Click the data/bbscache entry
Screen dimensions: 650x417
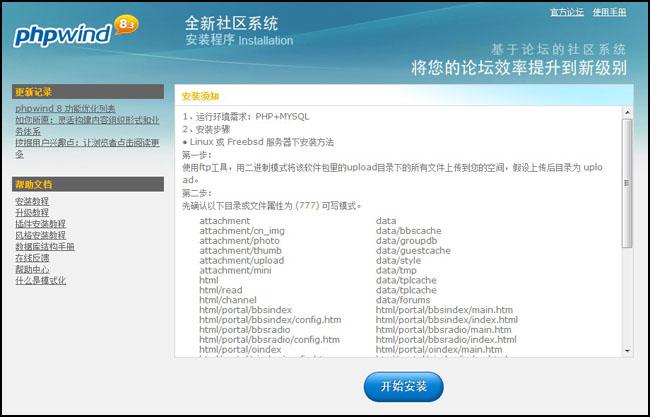408,231
